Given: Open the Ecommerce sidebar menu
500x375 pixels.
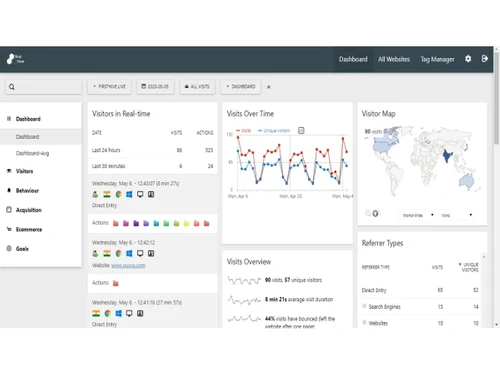Looking at the screenshot, I should (x=29, y=229).
